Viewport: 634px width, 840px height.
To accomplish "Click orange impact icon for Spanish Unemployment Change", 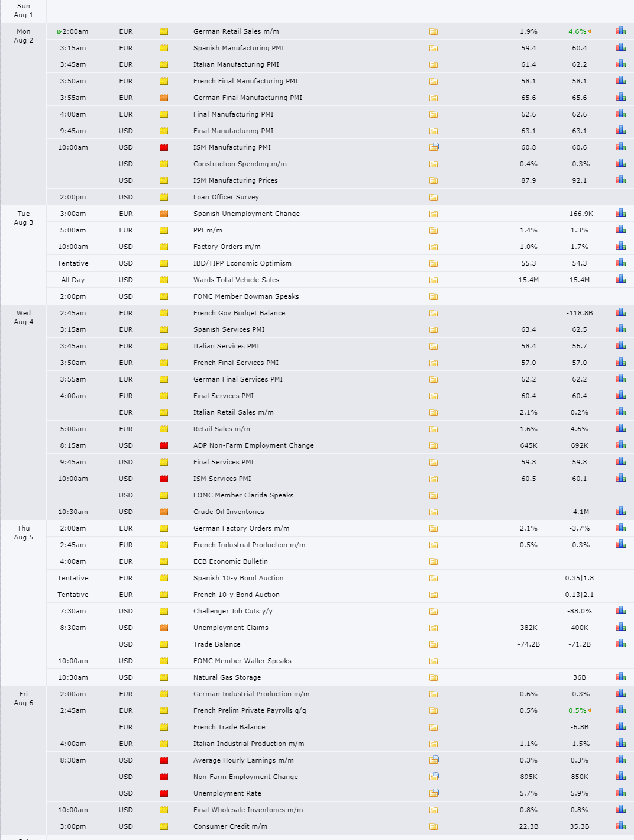I will [164, 214].
